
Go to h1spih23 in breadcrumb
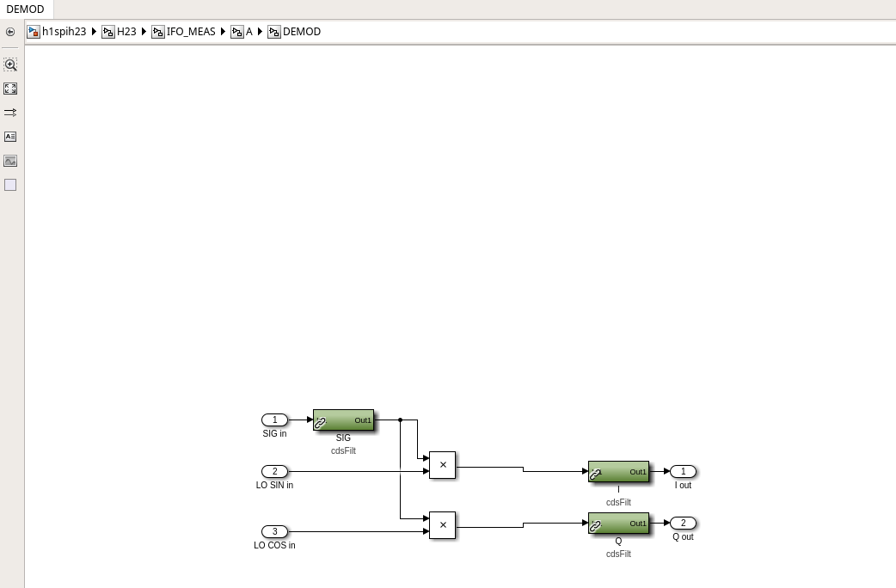click(64, 32)
